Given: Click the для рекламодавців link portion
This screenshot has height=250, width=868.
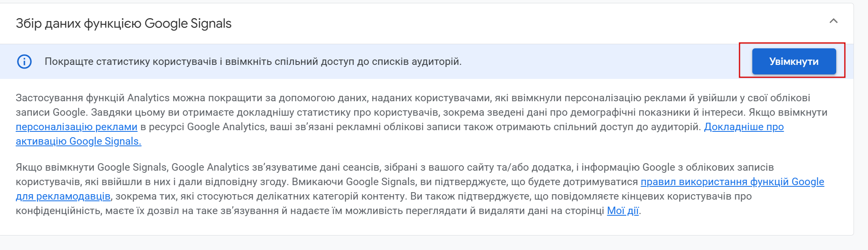Looking at the screenshot, I should click(63, 196).
